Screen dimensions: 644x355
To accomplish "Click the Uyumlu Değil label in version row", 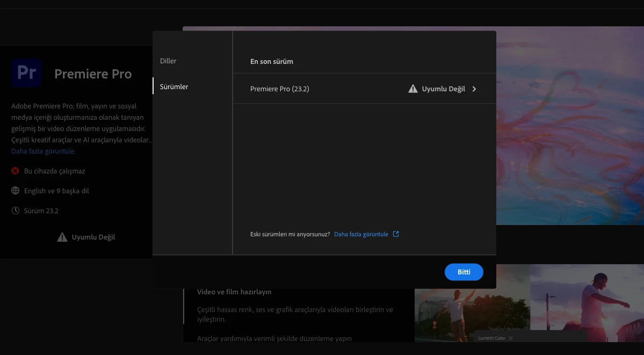I will 444,89.
